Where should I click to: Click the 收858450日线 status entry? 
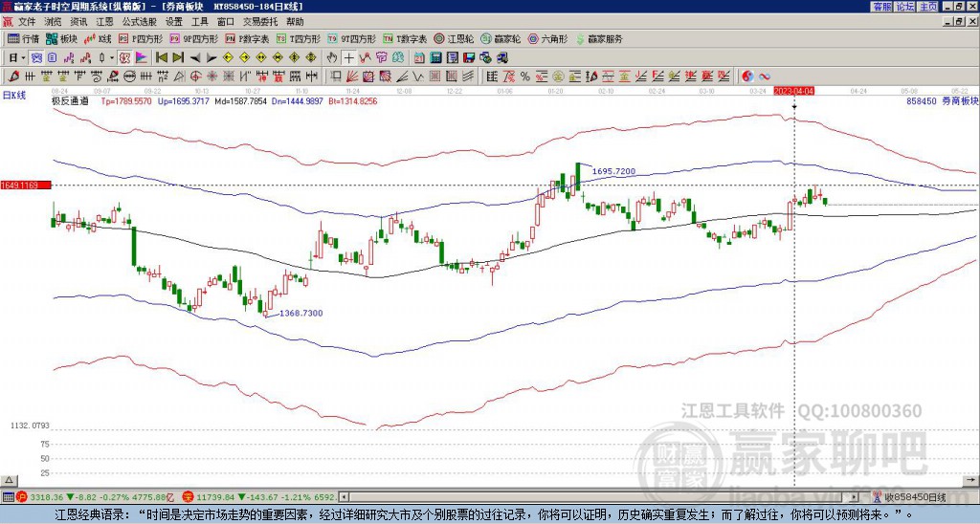(915, 497)
